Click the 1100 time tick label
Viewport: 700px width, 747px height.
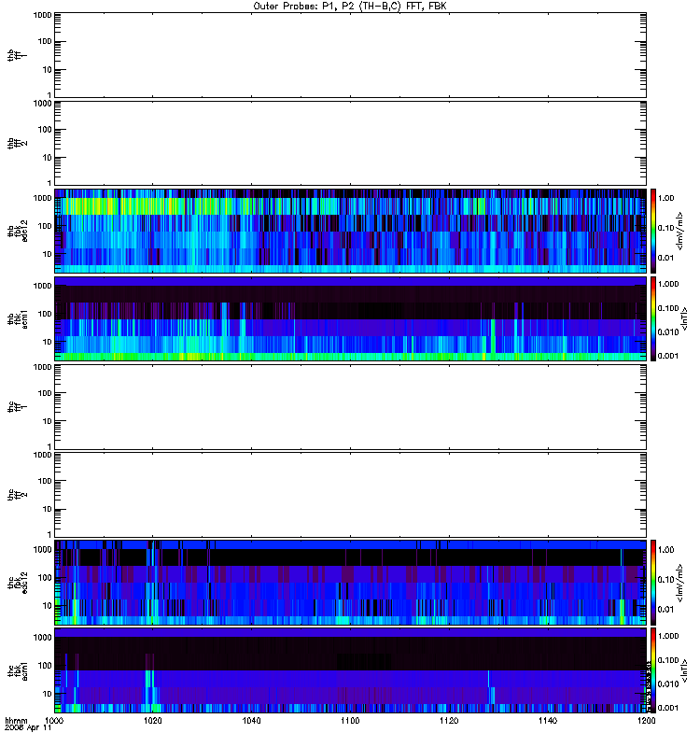click(x=350, y=720)
